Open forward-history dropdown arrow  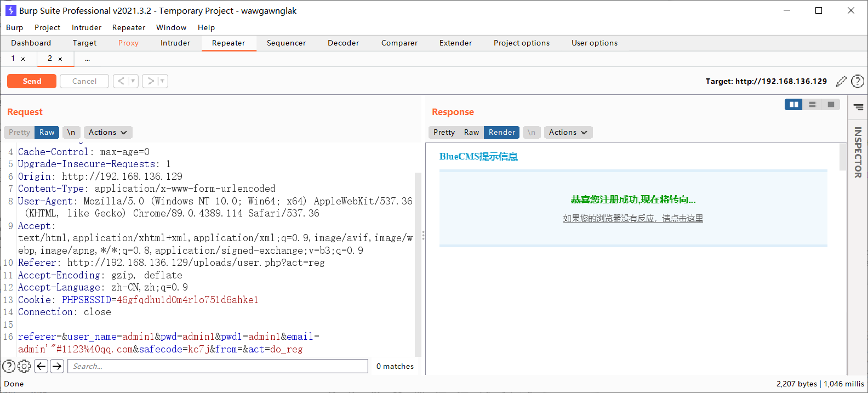point(162,81)
